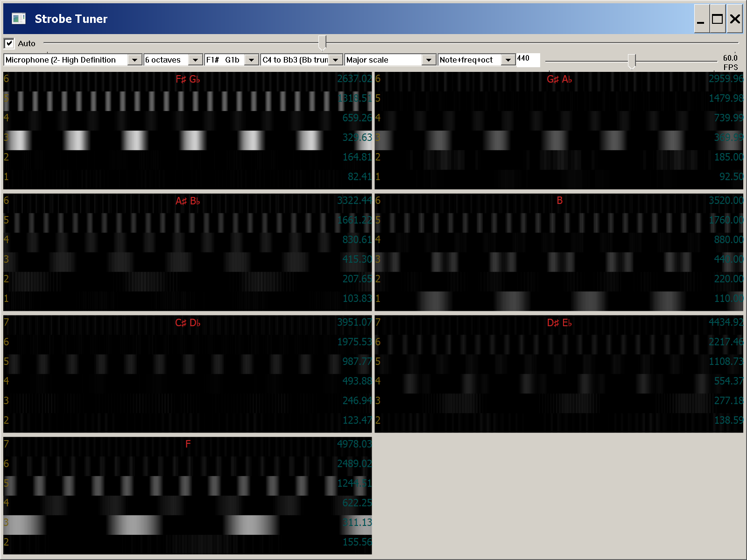Open the "Major scale" dropdown
This screenshot has height=560, width=747.
click(428, 60)
